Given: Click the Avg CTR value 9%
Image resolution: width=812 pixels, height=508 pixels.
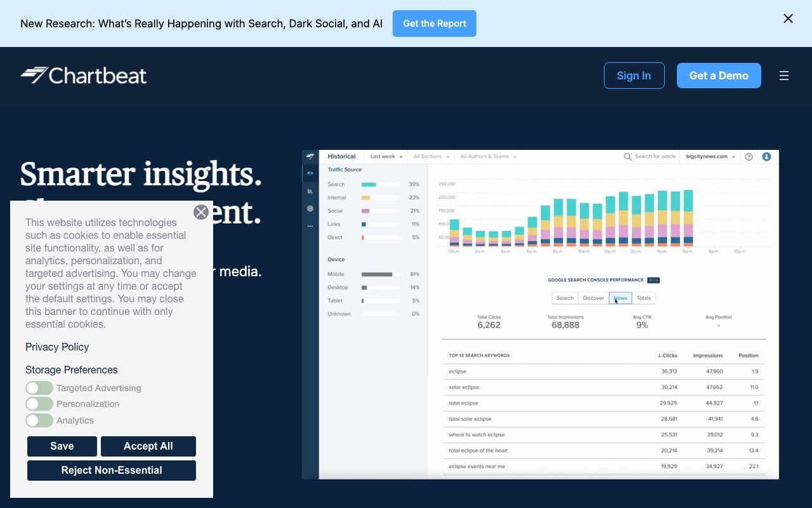Looking at the screenshot, I should [642, 325].
